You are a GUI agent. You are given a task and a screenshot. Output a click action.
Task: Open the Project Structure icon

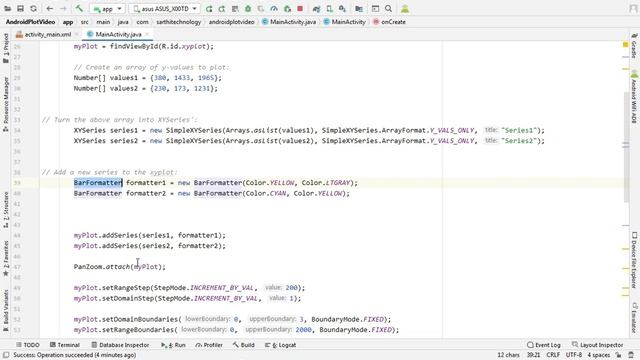[x=359, y=9]
